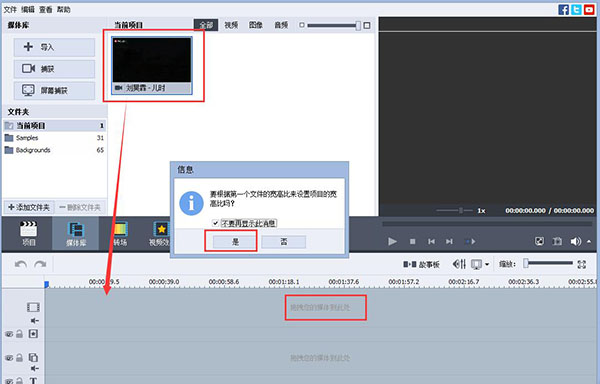Click the 屏幕捕获 screen capture button
Screen dimensions: 600x384
click(x=54, y=91)
